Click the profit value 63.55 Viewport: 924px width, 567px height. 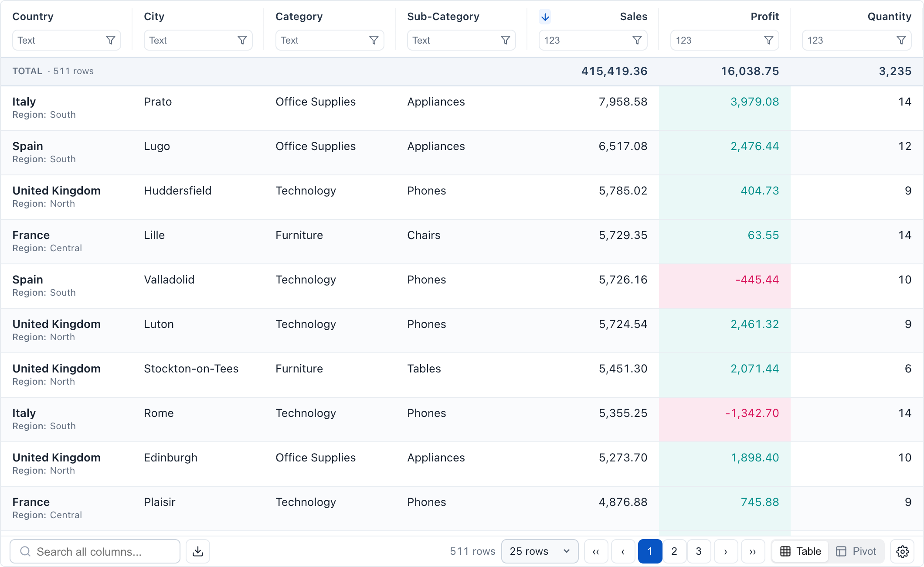coord(763,235)
